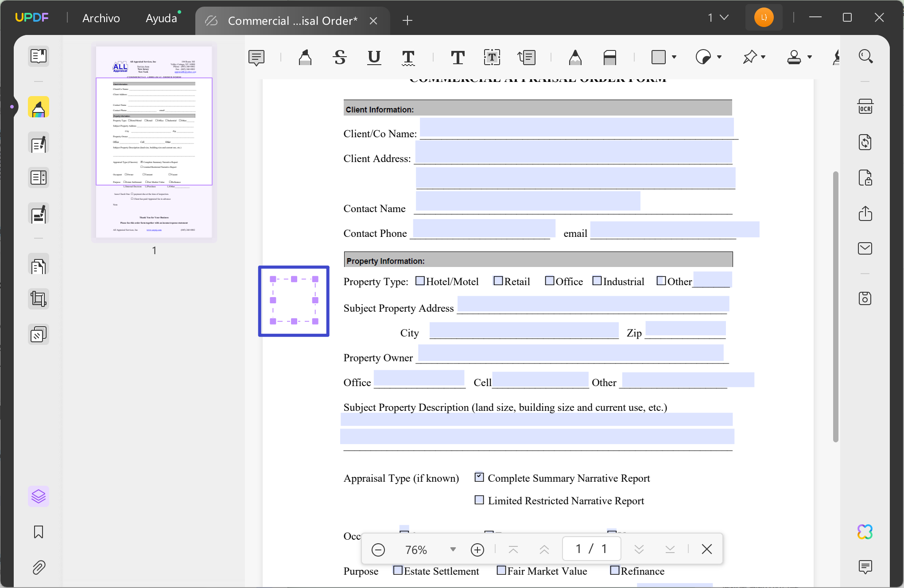Select the page 1 thumbnail
Viewport: 904px width, 588px height.
pos(154,142)
